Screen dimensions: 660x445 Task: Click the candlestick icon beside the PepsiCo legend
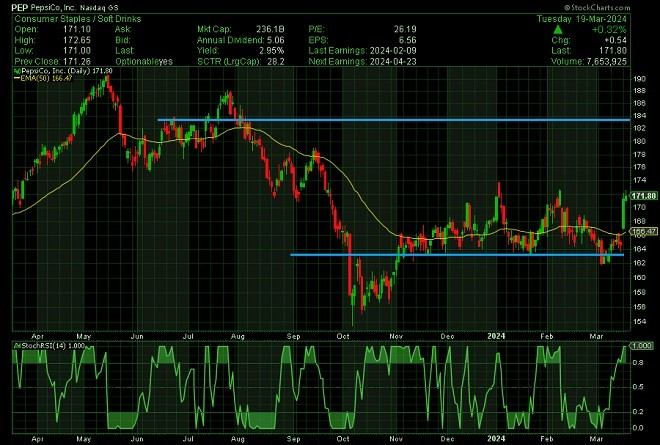pyautogui.click(x=17, y=71)
